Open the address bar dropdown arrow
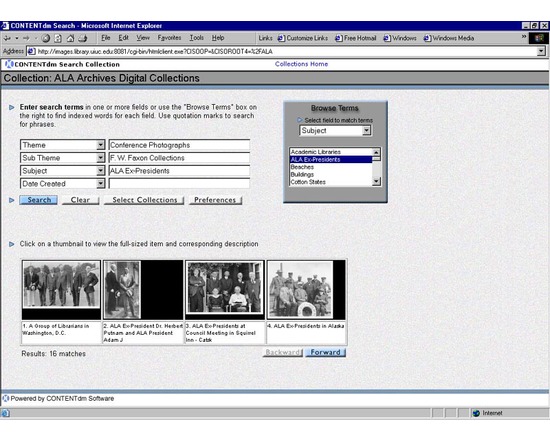The width and height of the screenshot is (550, 440). click(541, 51)
